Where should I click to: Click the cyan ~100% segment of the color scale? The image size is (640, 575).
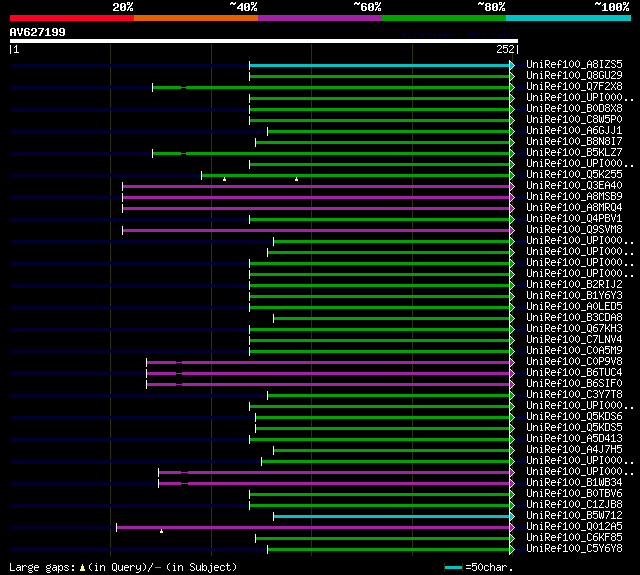point(568,18)
